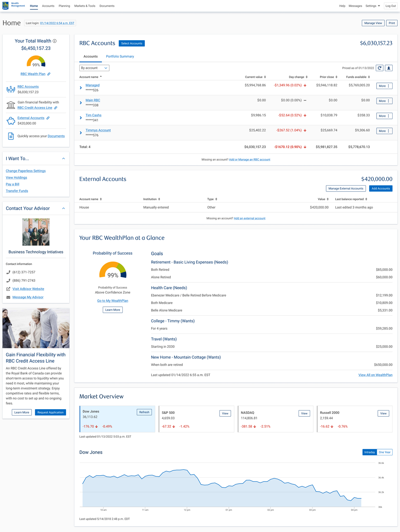
Task: Click Manage External Accounts button
Action: point(346,188)
